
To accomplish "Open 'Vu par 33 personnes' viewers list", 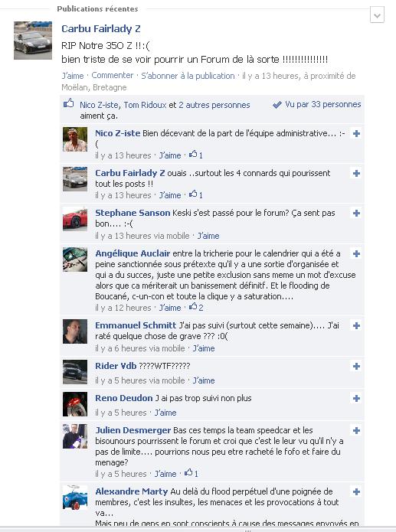I will [322, 104].
